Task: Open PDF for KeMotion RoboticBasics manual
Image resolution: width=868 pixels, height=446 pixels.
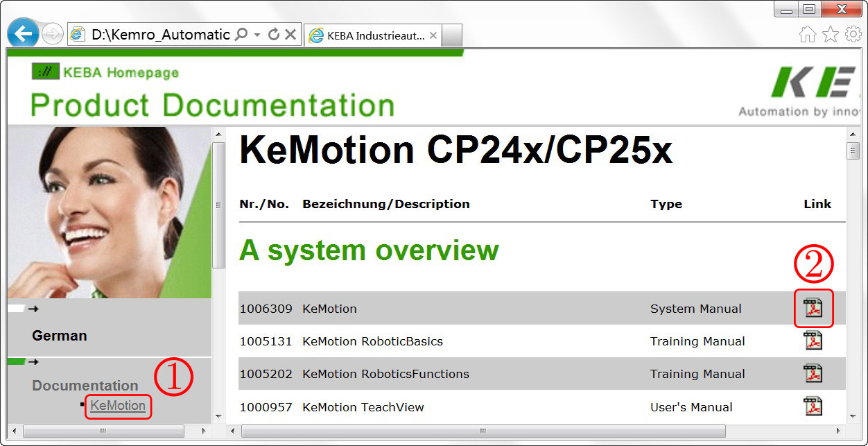Action: [813, 341]
